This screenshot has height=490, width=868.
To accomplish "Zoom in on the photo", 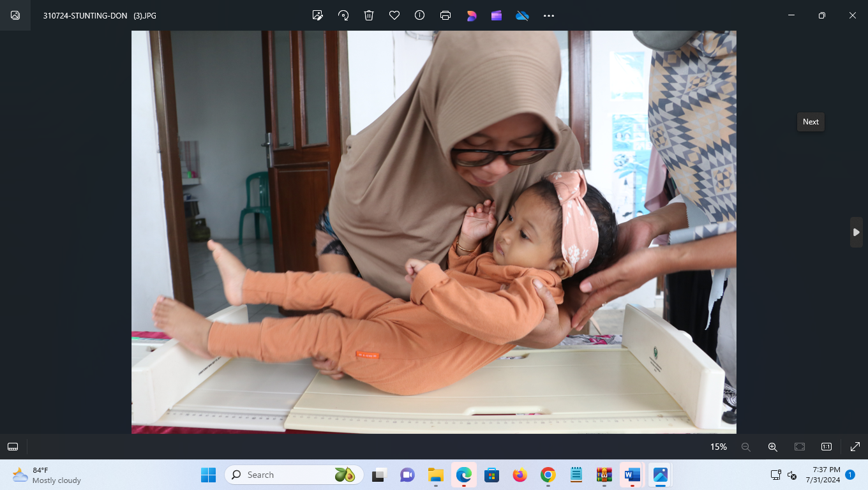I will coord(772,447).
